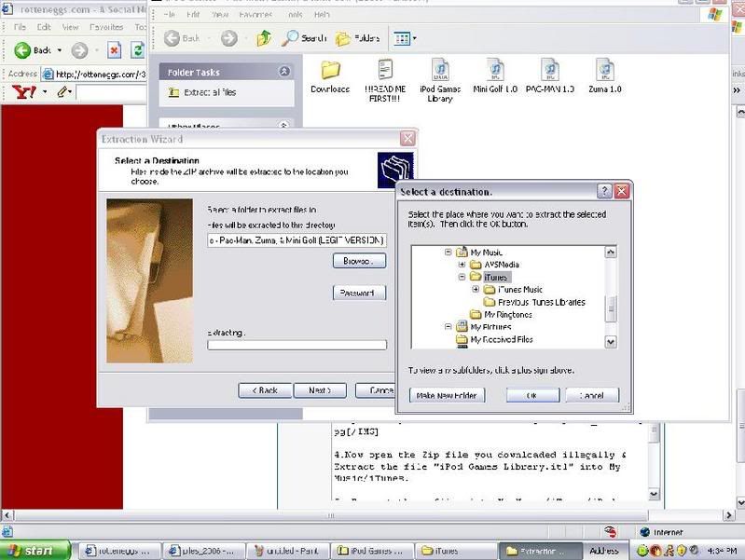Click the browser address bar URL field

[95, 75]
